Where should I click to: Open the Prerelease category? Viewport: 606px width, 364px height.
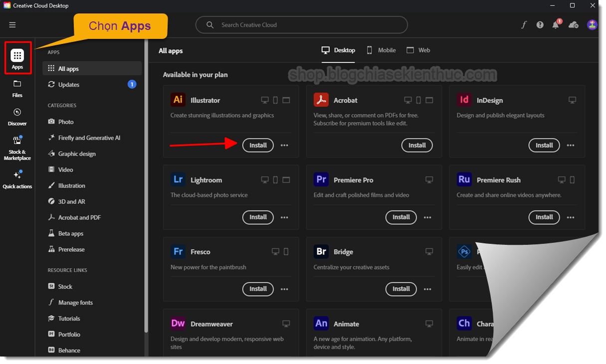(66, 249)
